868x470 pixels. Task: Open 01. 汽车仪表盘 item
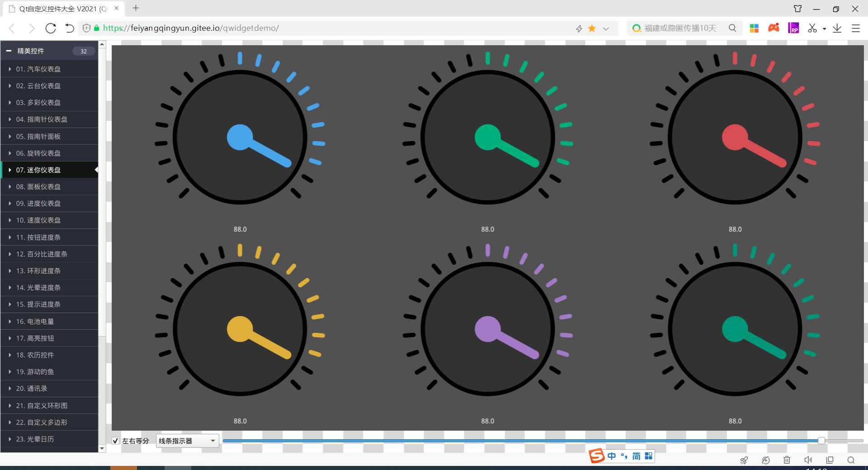click(x=49, y=69)
